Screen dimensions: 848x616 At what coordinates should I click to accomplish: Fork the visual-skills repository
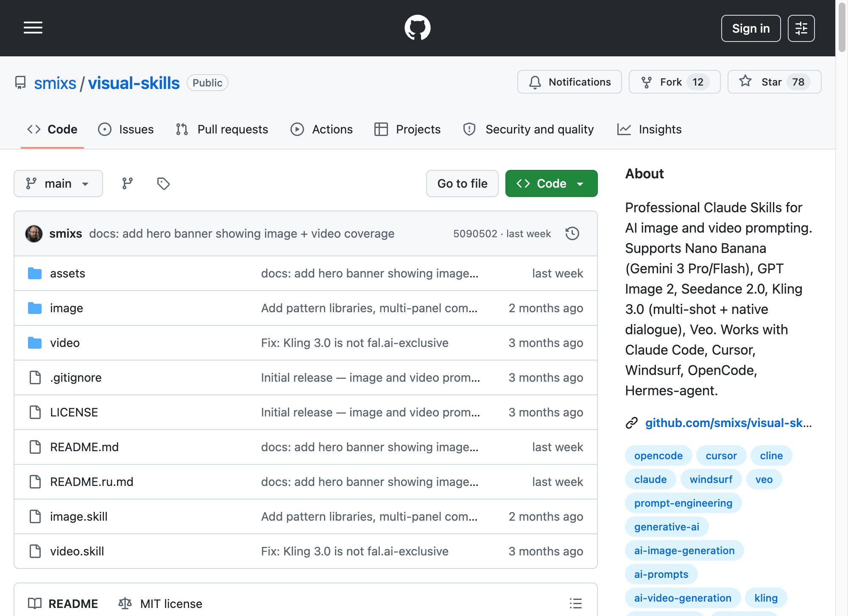point(675,82)
